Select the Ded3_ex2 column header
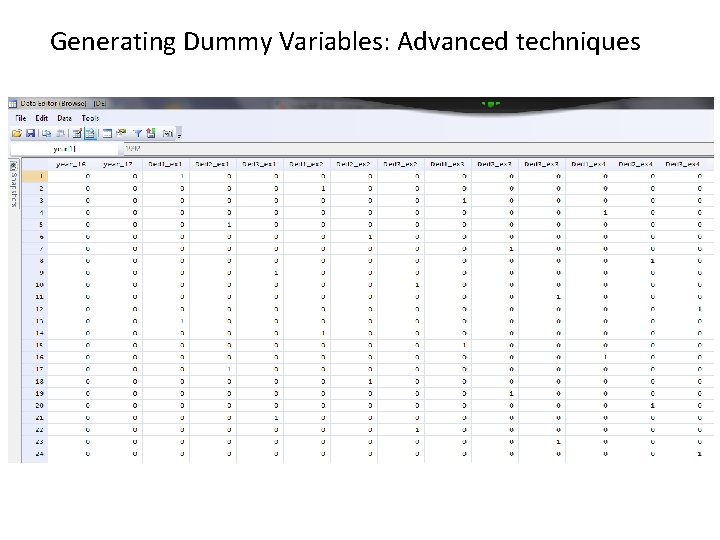This screenshot has height=540, width=720. coord(401,164)
